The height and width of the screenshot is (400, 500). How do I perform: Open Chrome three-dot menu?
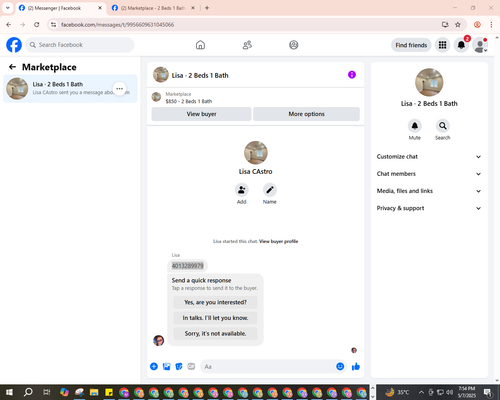pyautogui.click(x=491, y=25)
